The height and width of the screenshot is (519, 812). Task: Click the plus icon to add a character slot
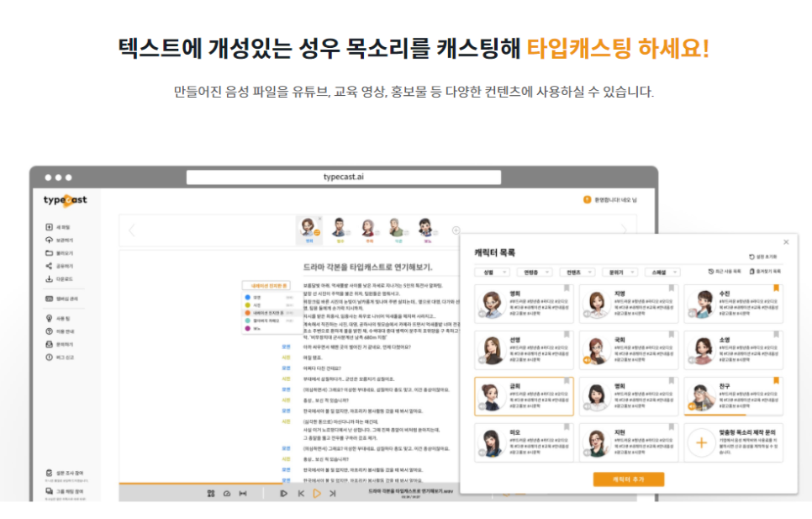456,230
